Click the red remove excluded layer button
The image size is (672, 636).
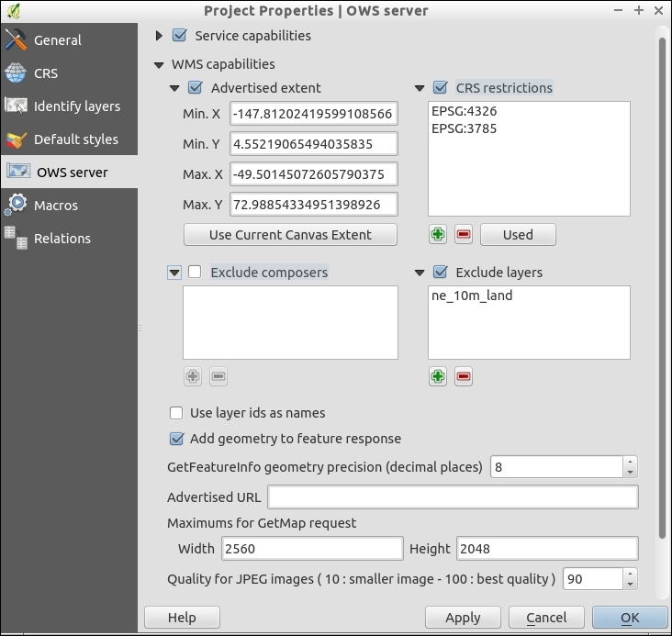coord(464,376)
